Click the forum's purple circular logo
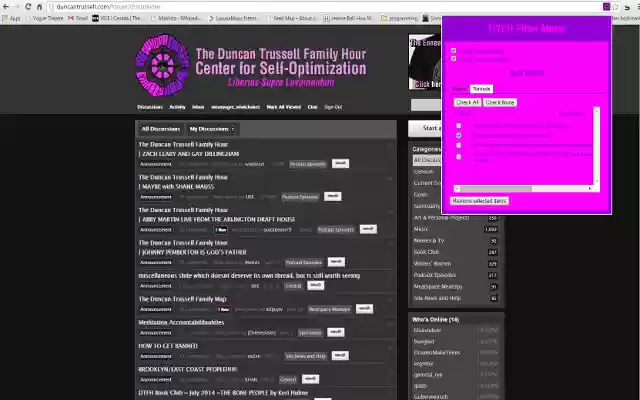 (x=162, y=65)
